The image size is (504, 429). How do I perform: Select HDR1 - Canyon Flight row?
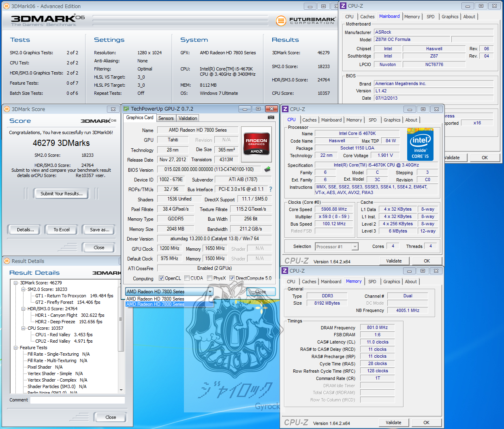(x=70, y=315)
